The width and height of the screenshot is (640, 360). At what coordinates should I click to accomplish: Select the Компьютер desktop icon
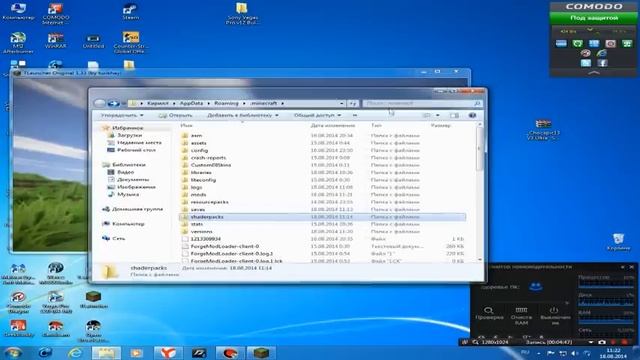point(18,11)
